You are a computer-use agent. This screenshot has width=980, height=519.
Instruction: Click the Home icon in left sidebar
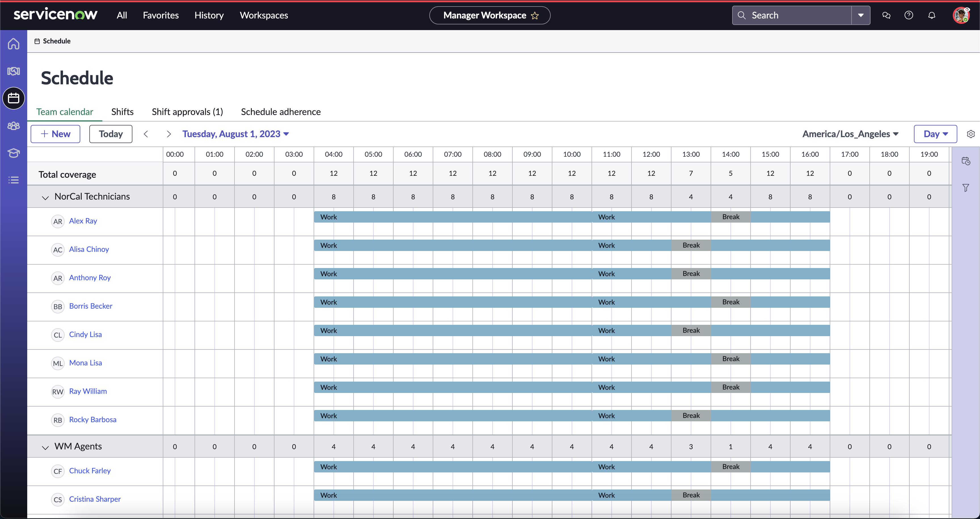14,44
